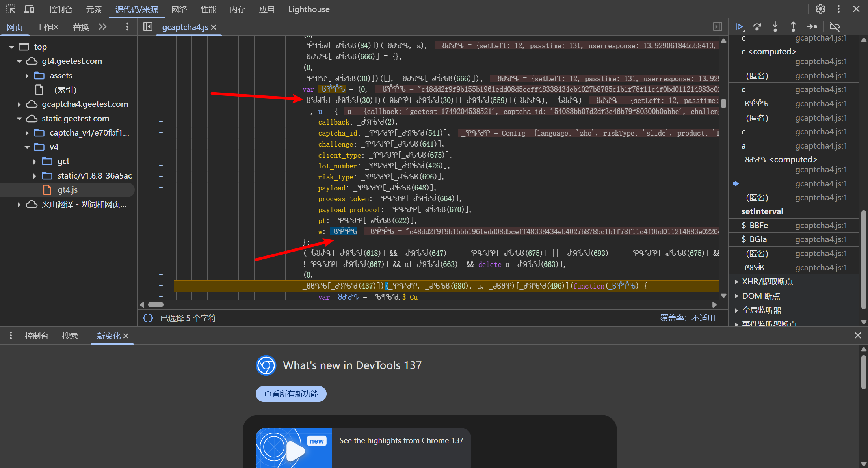
Task: Open navigator pane three-dot options menu
Action: click(x=127, y=27)
